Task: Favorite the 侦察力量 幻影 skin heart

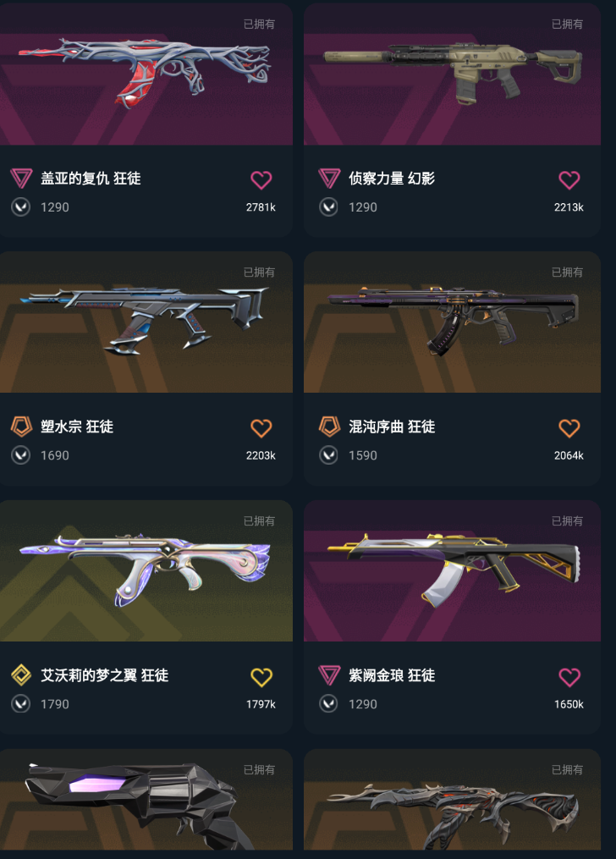Action: [x=569, y=179]
